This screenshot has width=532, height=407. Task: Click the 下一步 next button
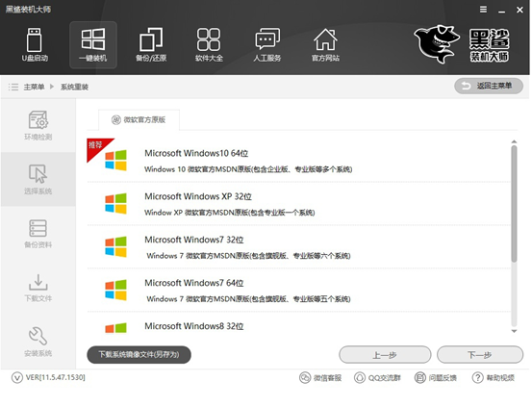click(x=480, y=355)
